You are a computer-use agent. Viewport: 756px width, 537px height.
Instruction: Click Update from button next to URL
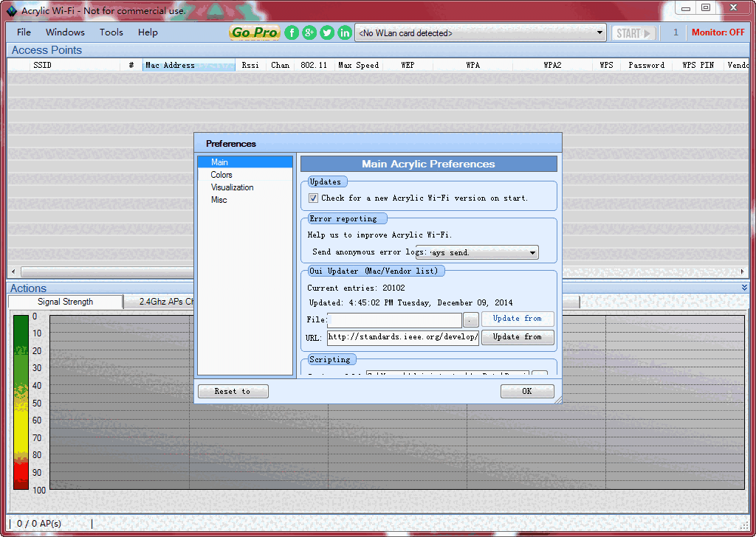tap(517, 337)
